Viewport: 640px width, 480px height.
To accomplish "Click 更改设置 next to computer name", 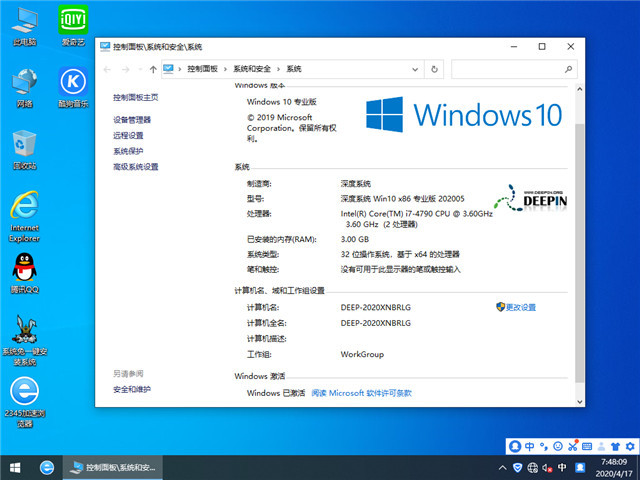I will click(520, 307).
